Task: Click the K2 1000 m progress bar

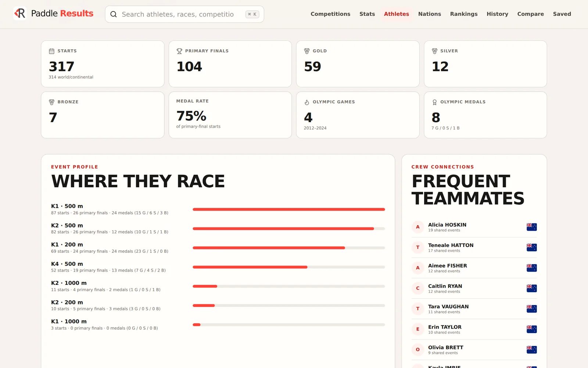Action: 289,286
